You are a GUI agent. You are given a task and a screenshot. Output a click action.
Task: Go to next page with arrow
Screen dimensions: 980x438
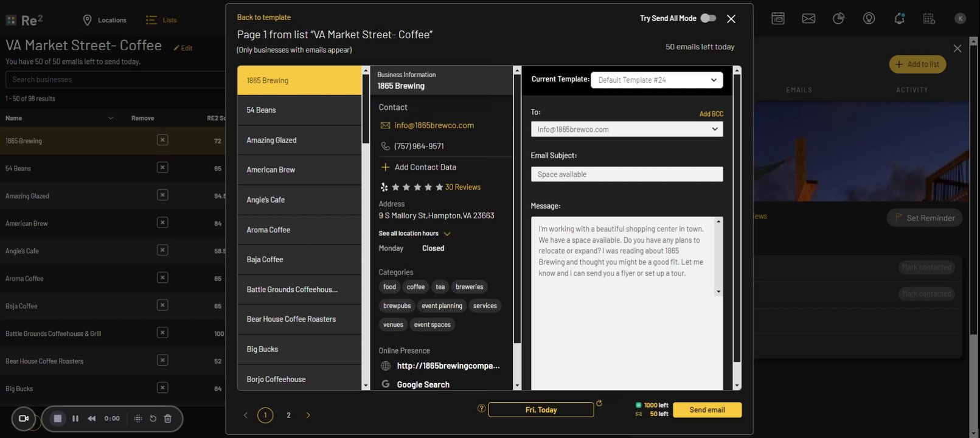coord(308,415)
